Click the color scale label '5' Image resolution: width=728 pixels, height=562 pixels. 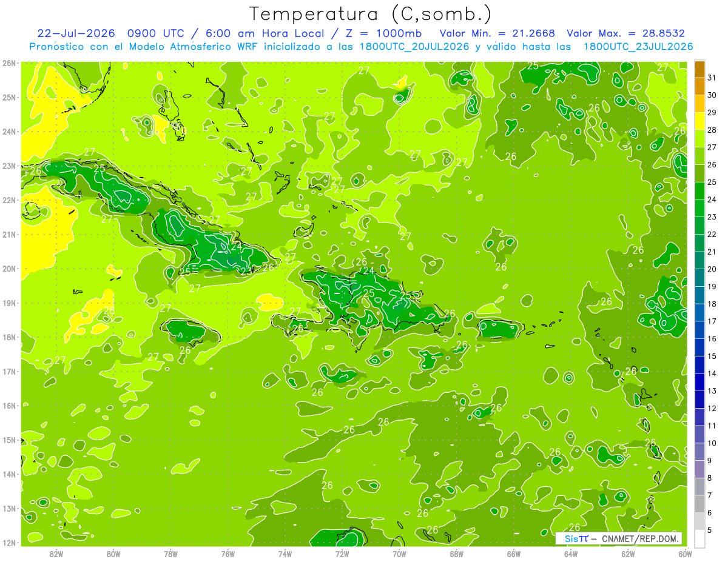point(710,530)
